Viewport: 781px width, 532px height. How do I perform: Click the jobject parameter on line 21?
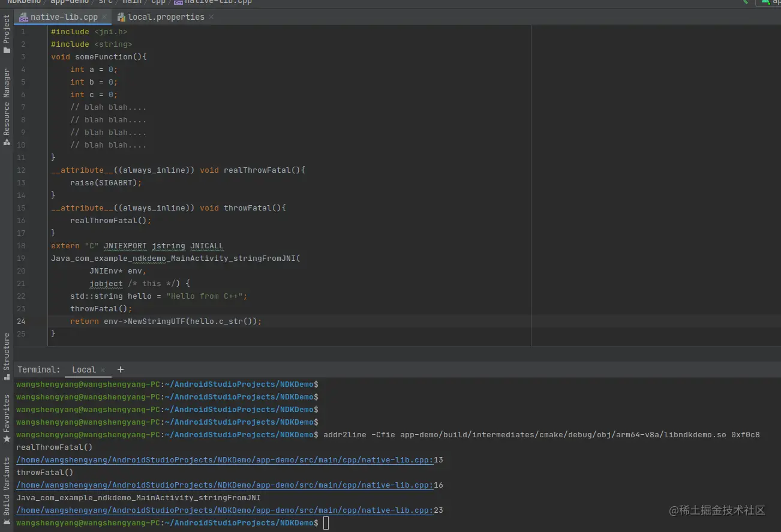coord(106,284)
